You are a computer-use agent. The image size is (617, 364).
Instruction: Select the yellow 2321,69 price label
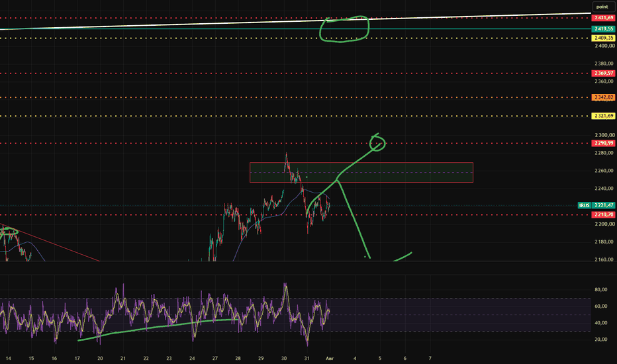pos(603,116)
